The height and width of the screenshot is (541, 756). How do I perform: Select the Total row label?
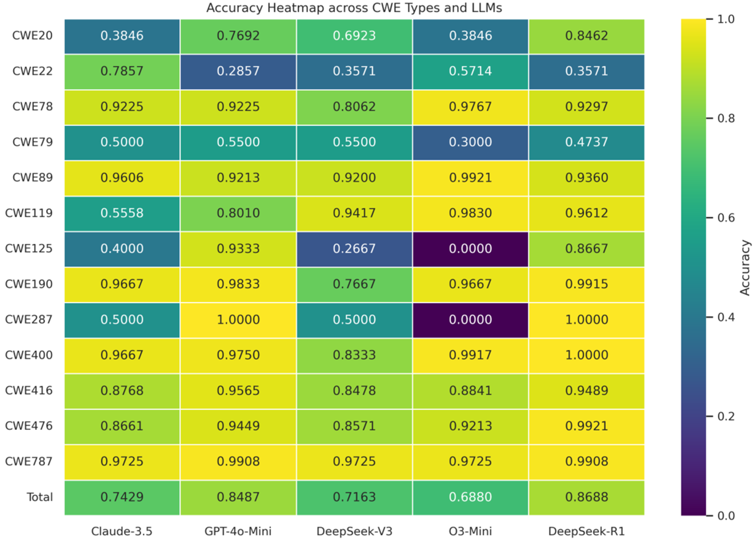(40, 498)
